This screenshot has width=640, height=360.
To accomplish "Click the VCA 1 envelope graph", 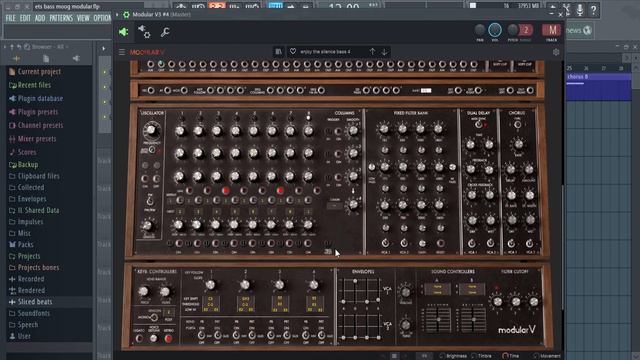I will (360, 291).
